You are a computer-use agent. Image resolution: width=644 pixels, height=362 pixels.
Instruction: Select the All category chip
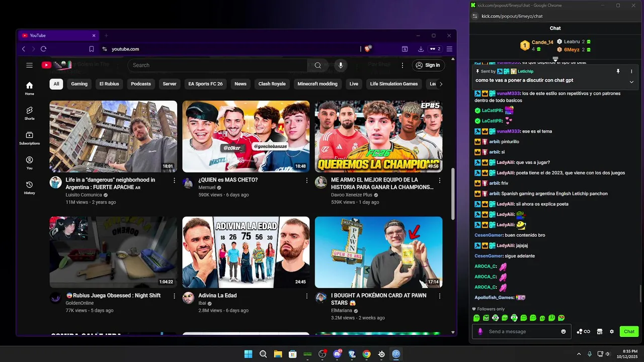coord(56,84)
